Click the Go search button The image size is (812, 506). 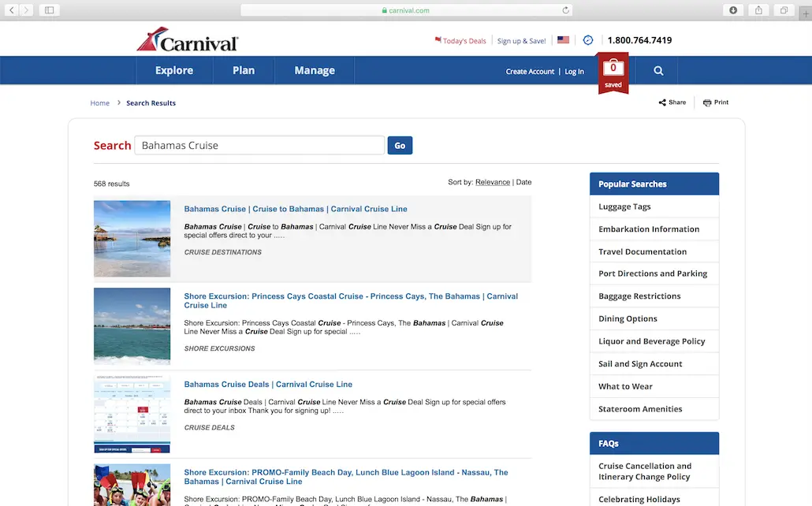pyautogui.click(x=400, y=146)
